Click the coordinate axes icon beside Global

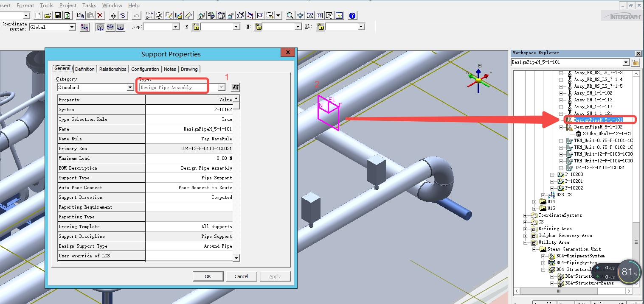pos(84,27)
